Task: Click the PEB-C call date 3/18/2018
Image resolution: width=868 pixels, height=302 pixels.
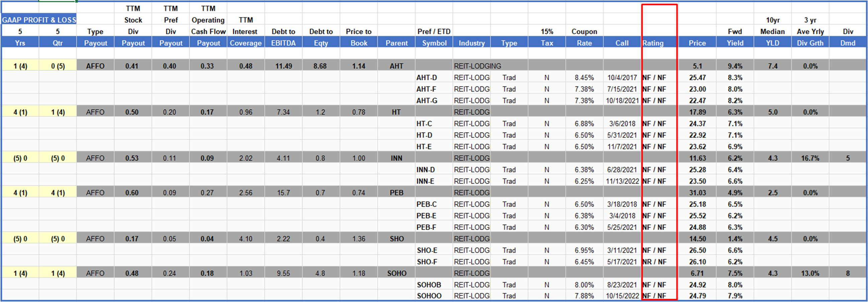Action: coord(622,205)
